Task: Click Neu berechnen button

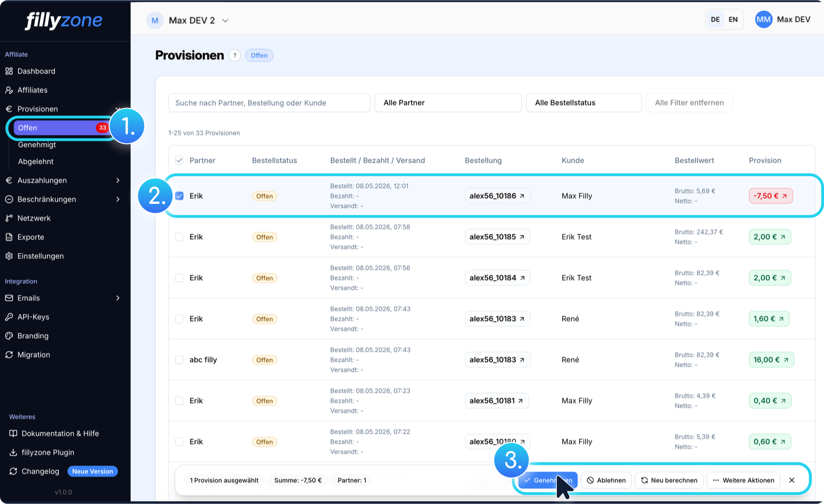Action: pos(669,481)
